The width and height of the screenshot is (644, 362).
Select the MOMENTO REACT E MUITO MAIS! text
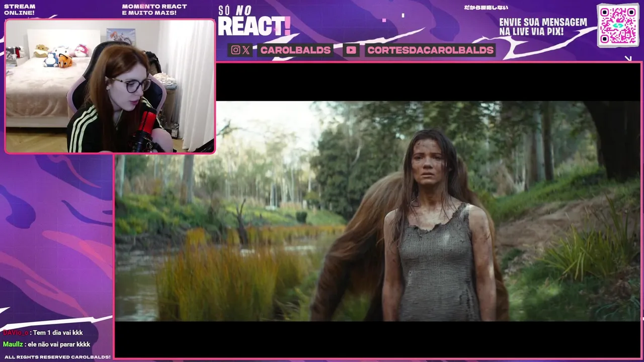click(154, 10)
